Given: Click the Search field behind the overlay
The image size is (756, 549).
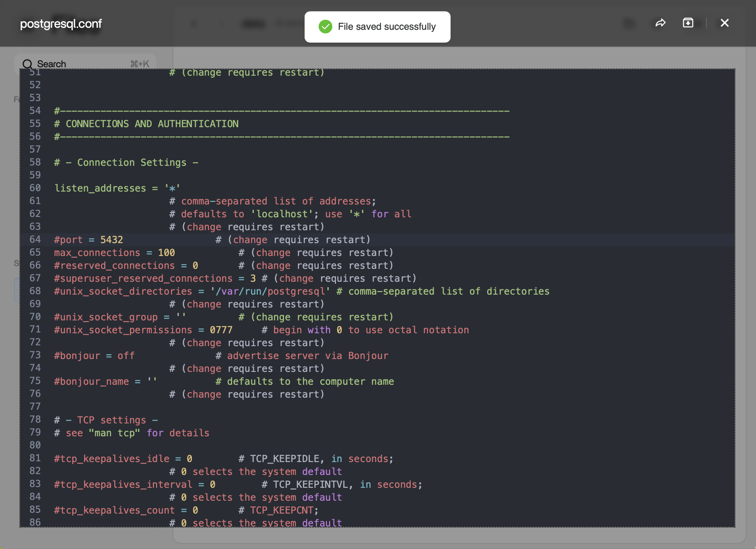Looking at the screenshot, I should (85, 64).
